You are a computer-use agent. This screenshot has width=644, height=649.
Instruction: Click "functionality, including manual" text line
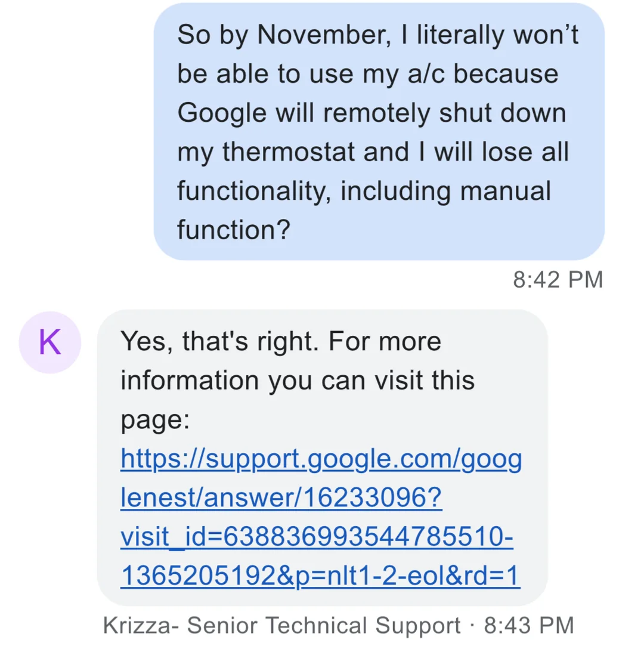tap(364, 191)
